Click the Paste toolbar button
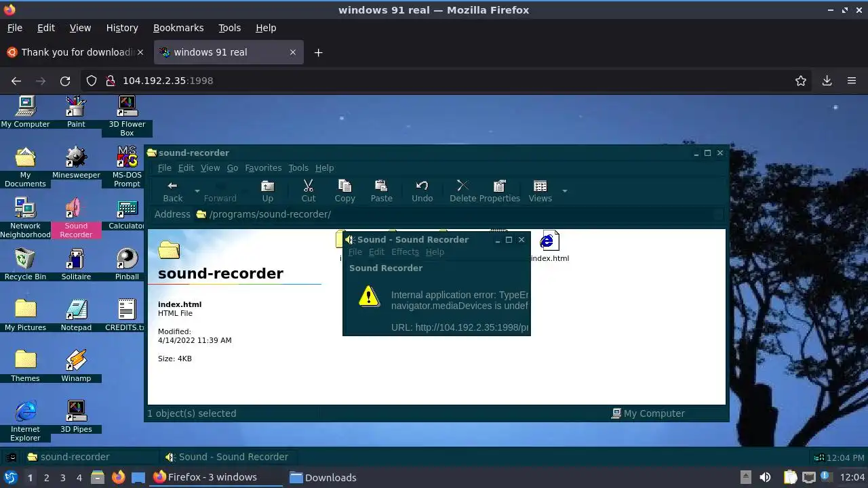Screen dimensions: 868x488 pos(381,191)
